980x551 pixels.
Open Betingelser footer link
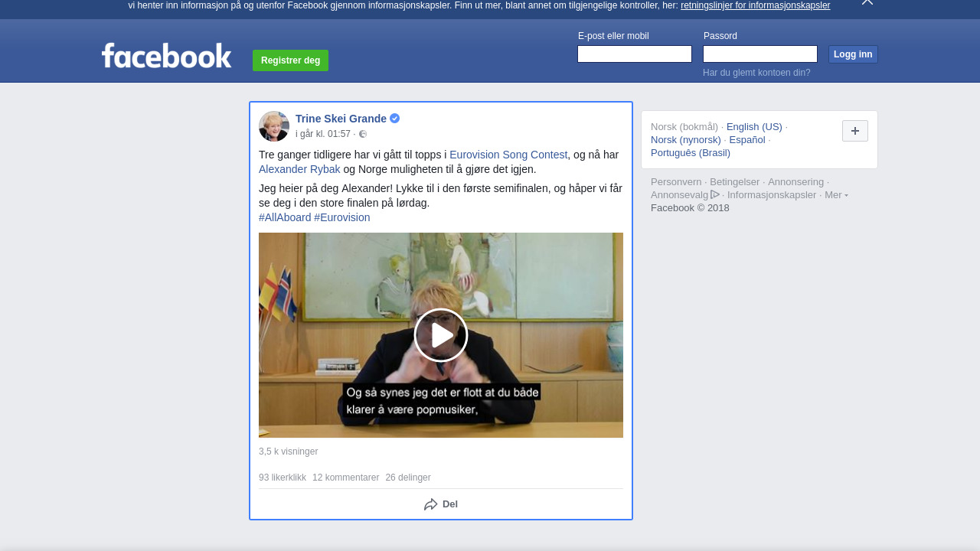[735, 182]
